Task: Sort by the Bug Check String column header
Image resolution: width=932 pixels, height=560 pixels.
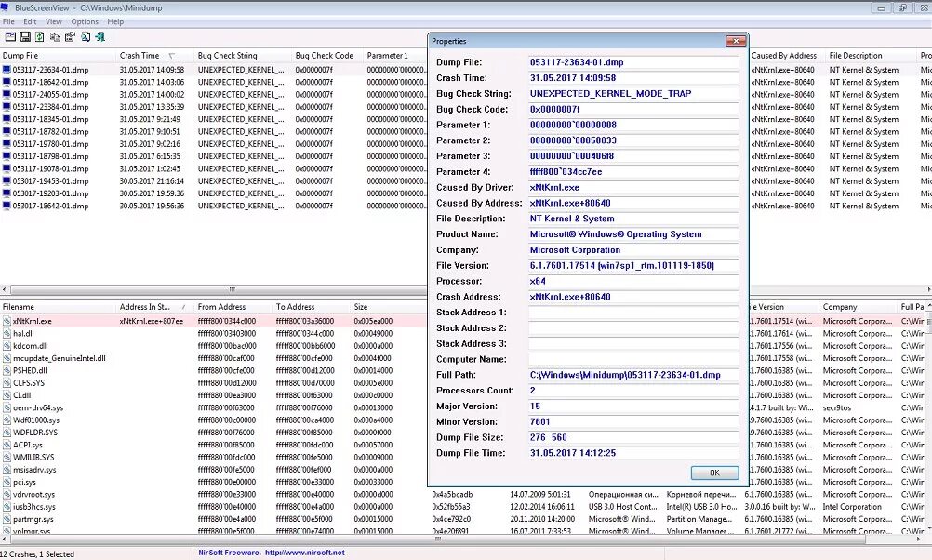Action: point(244,55)
